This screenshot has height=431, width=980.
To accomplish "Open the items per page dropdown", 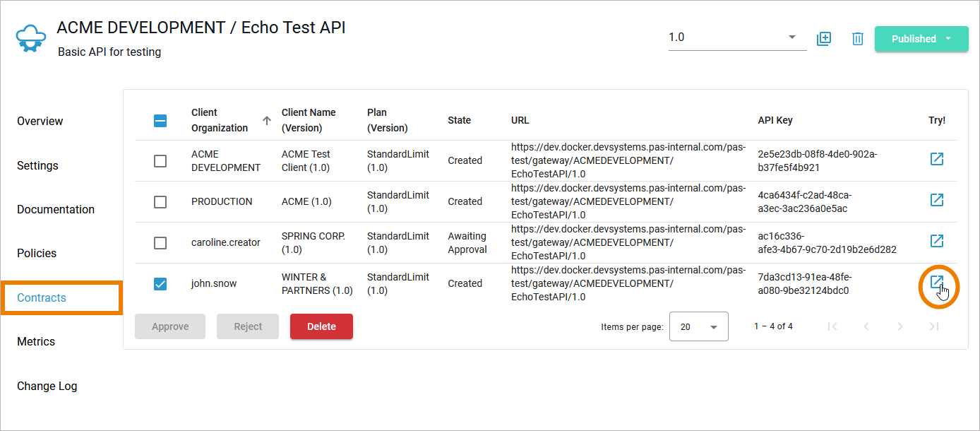I will 698,327.
